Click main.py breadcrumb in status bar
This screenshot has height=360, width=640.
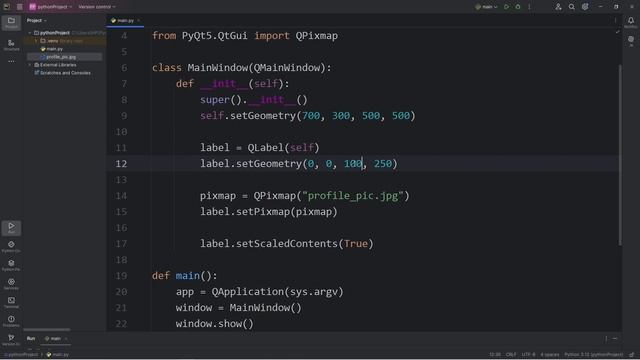58,355
